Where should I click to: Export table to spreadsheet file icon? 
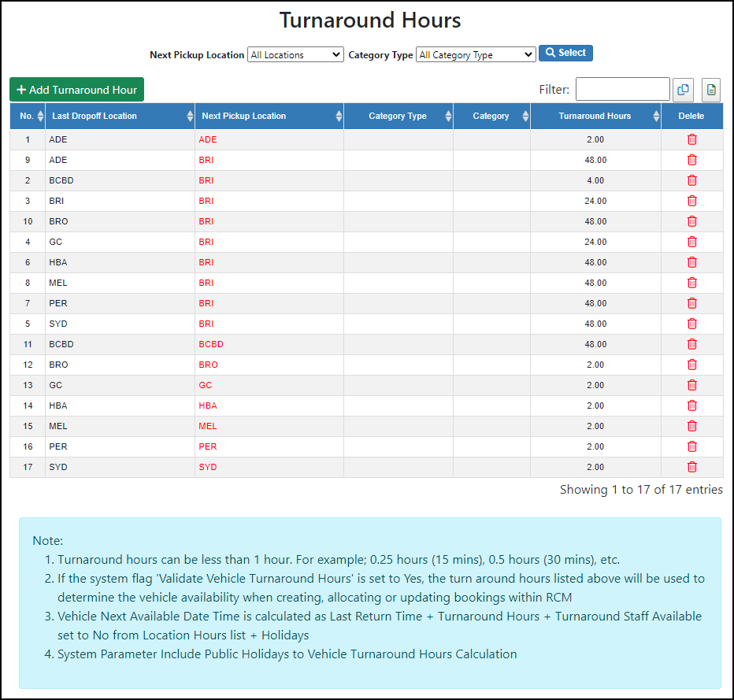pos(711,90)
